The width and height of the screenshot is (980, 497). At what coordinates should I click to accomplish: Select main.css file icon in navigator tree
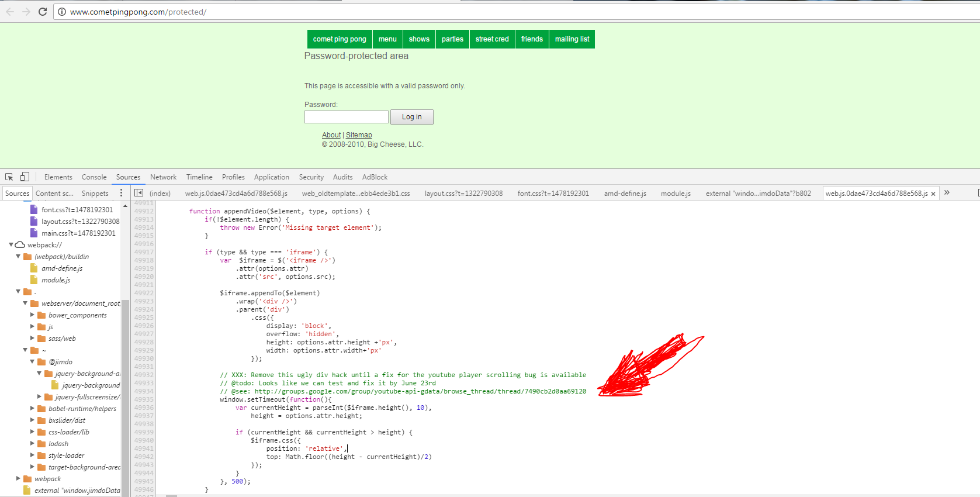(34, 233)
